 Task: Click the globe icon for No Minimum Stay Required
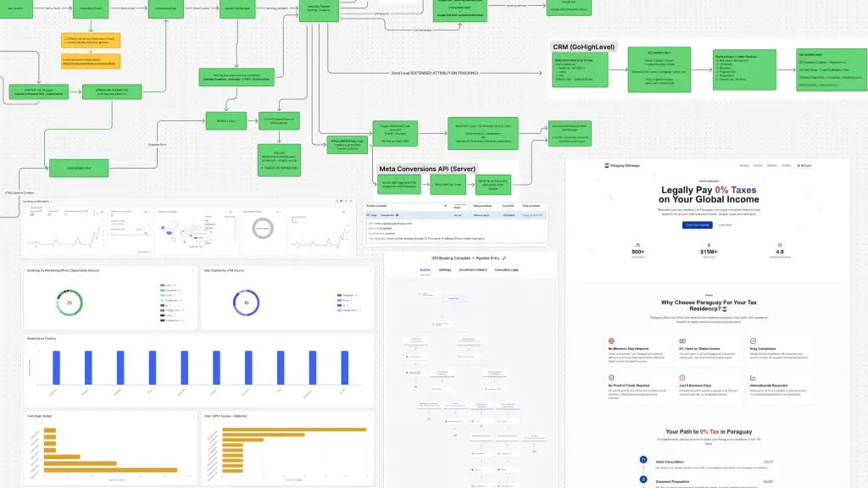tap(611, 341)
